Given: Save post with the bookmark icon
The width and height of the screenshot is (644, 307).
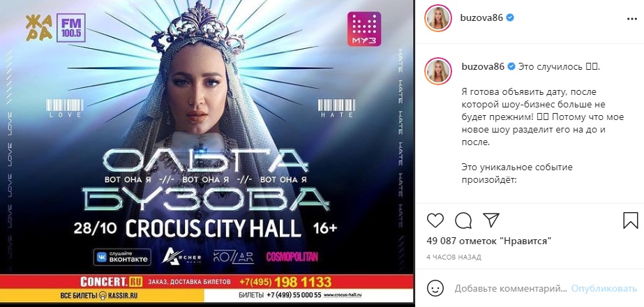Looking at the screenshot, I should click(630, 220).
